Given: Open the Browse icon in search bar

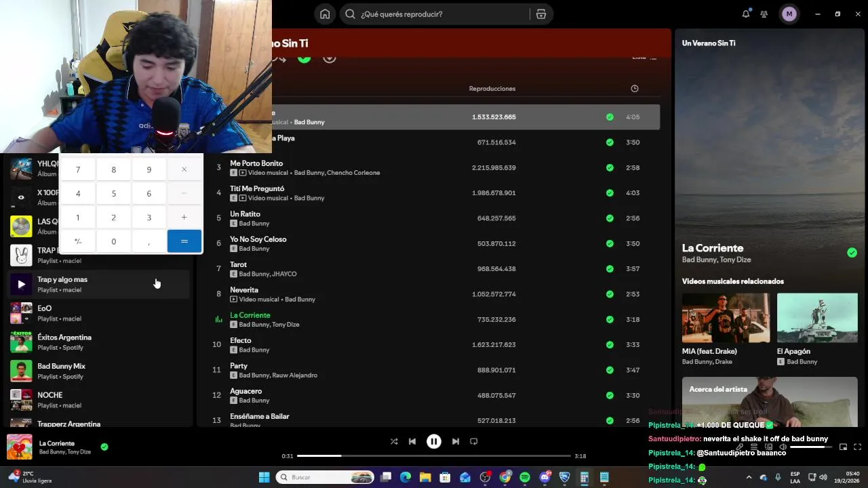Looking at the screenshot, I should (x=540, y=14).
